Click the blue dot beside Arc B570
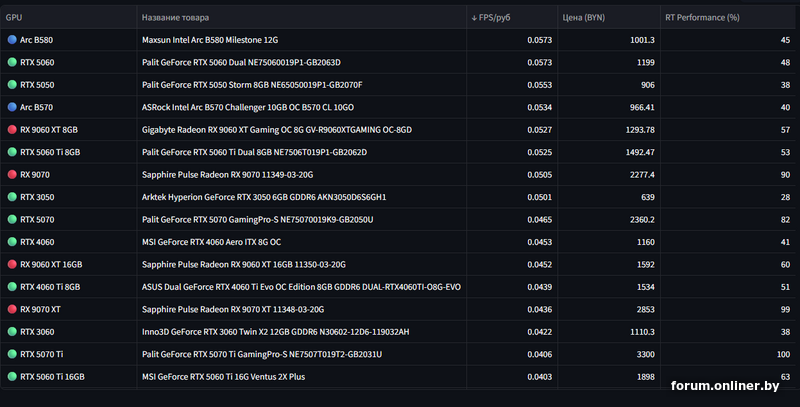 12,107
